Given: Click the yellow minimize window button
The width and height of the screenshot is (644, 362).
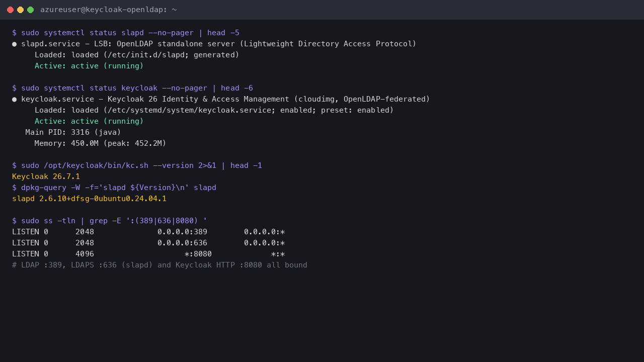Looking at the screenshot, I should pyautogui.click(x=20, y=10).
